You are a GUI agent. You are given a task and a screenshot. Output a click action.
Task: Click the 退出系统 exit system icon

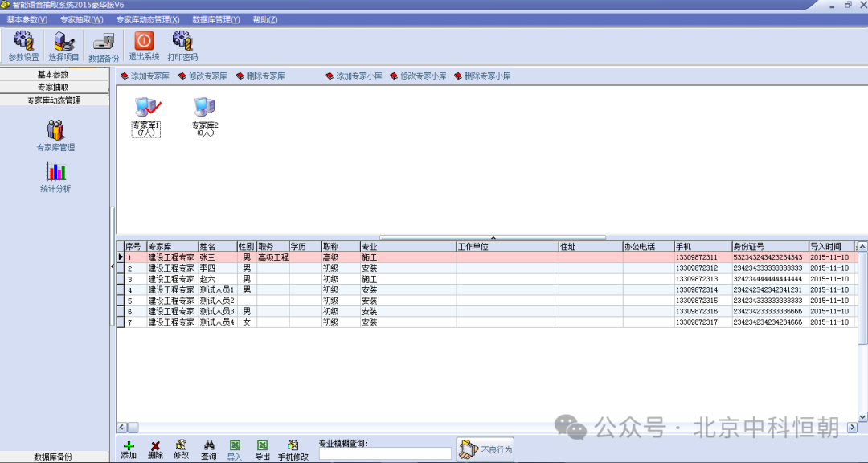coord(144,46)
